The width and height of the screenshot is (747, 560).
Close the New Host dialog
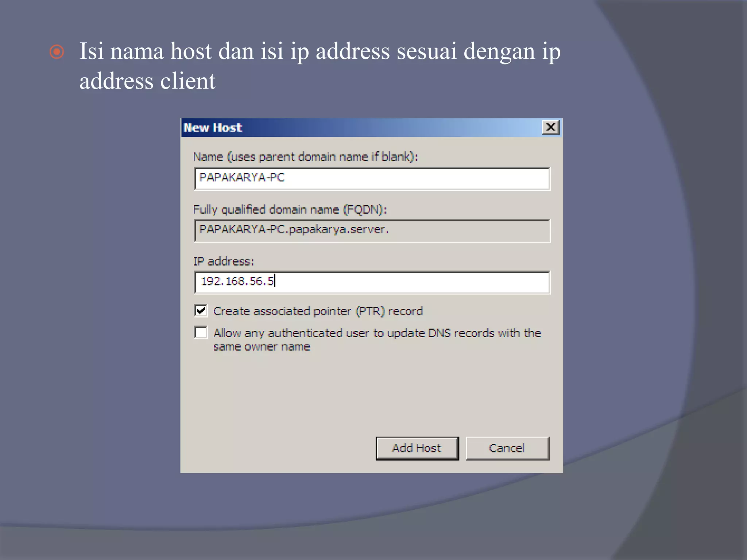(551, 127)
